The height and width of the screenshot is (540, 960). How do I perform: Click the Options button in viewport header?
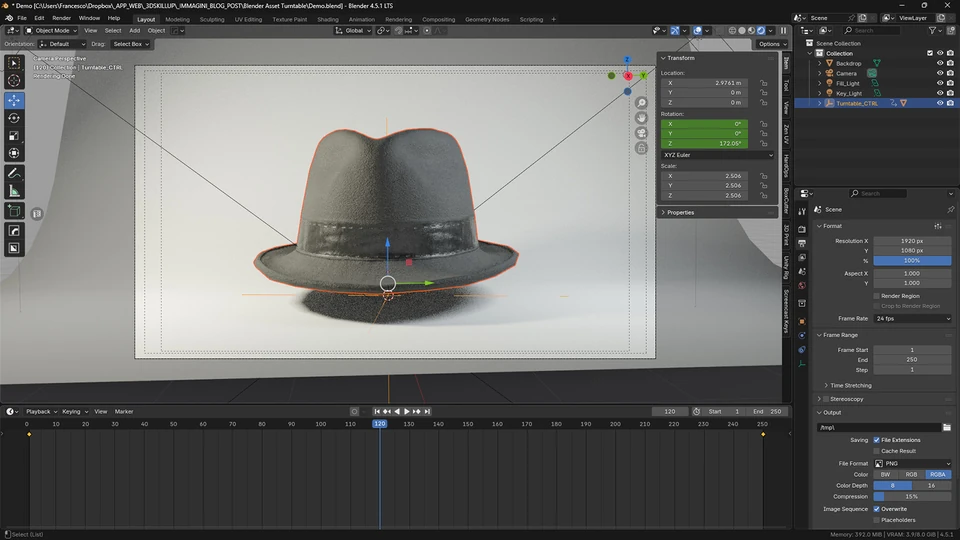(x=772, y=44)
